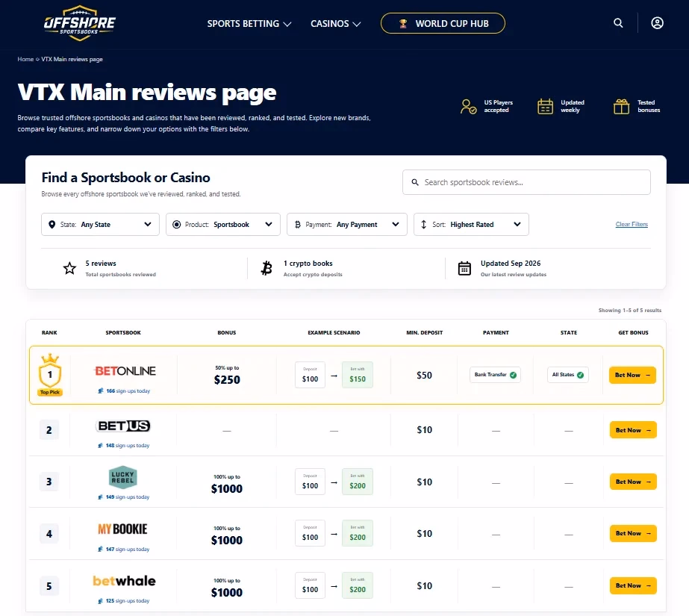Image resolution: width=689 pixels, height=616 pixels.
Task: Click Bet Now for BetOnline
Action: coord(632,376)
